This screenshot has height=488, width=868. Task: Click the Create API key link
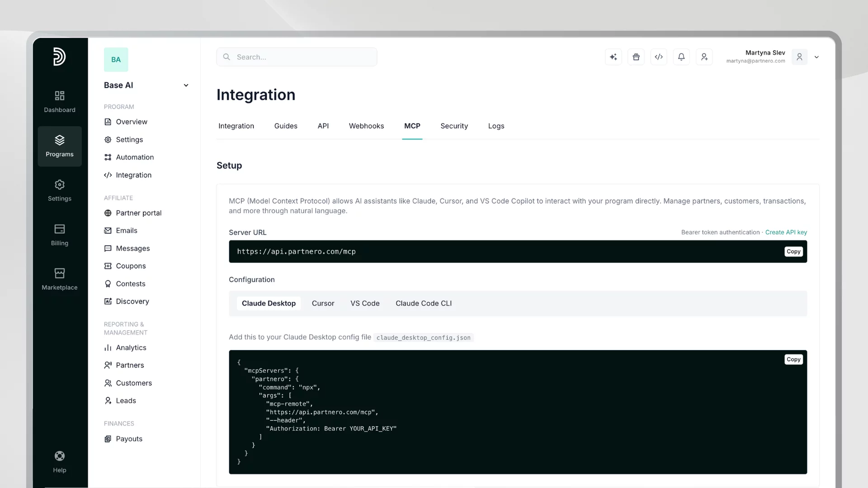[x=786, y=232]
